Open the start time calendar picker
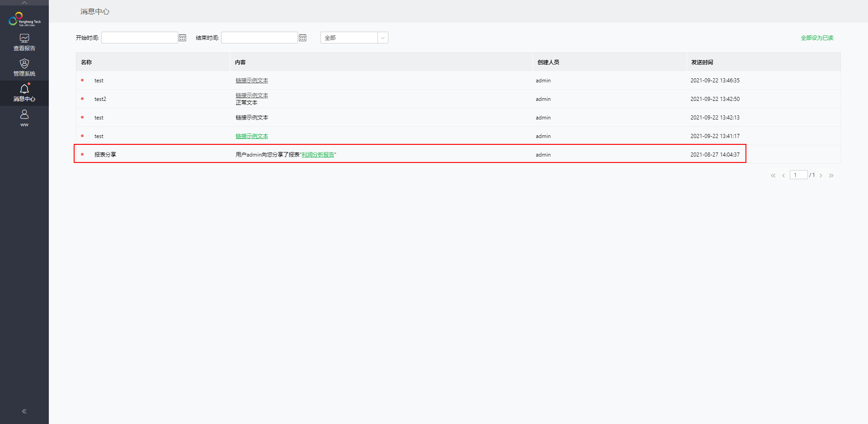 tap(182, 38)
